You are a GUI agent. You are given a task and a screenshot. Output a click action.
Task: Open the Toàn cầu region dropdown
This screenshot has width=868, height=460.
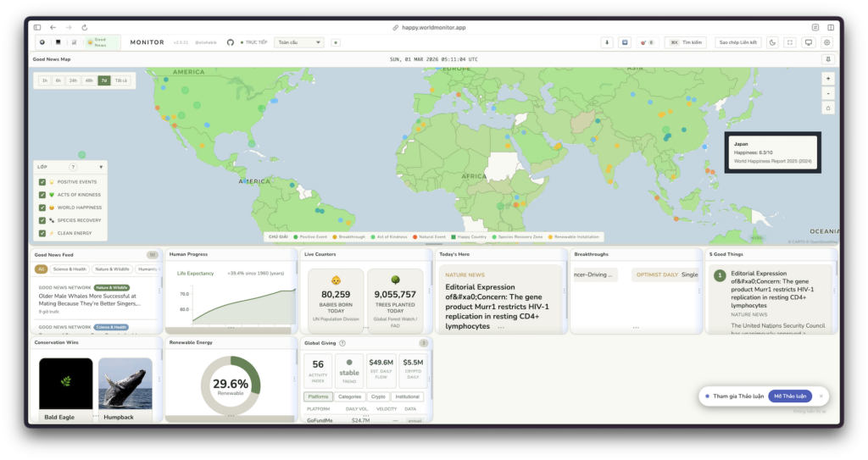pyautogui.click(x=299, y=42)
